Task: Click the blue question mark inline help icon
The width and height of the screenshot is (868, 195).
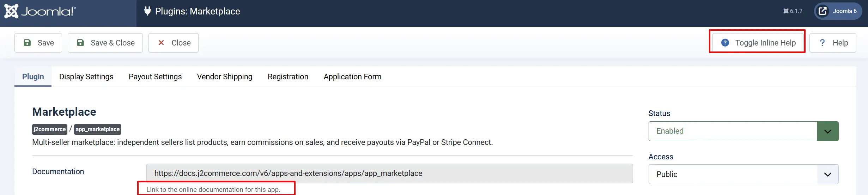Action: (725, 43)
